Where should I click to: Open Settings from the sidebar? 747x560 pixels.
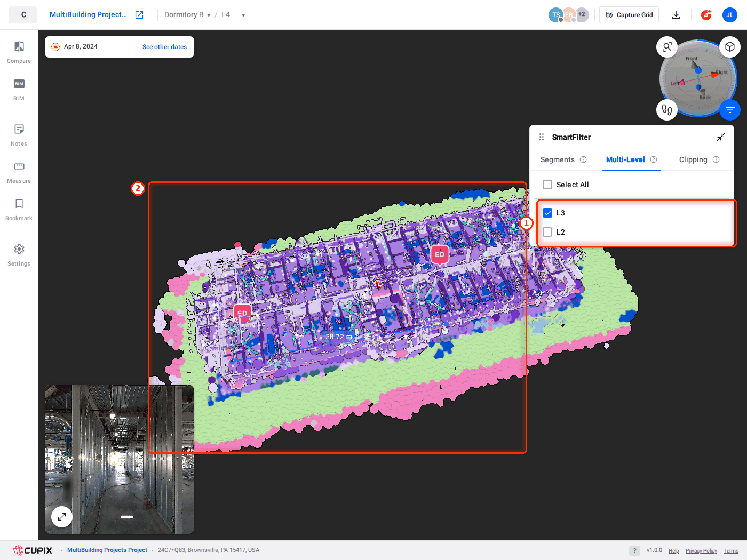point(19,255)
